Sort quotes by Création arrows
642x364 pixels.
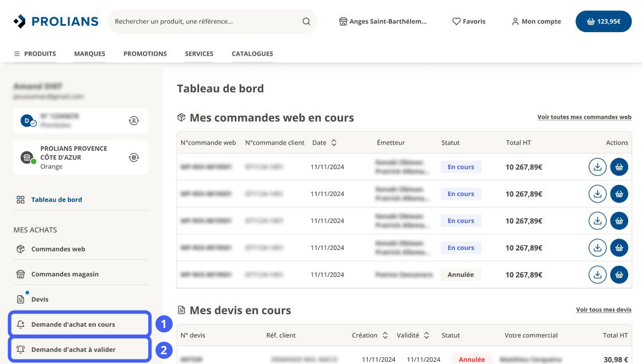(385, 335)
